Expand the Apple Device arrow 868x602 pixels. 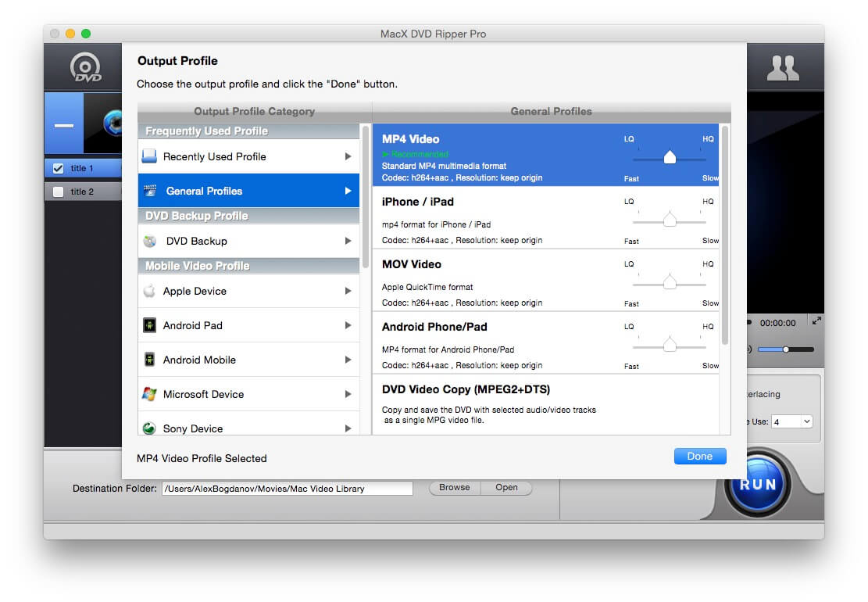pos(348,291)
